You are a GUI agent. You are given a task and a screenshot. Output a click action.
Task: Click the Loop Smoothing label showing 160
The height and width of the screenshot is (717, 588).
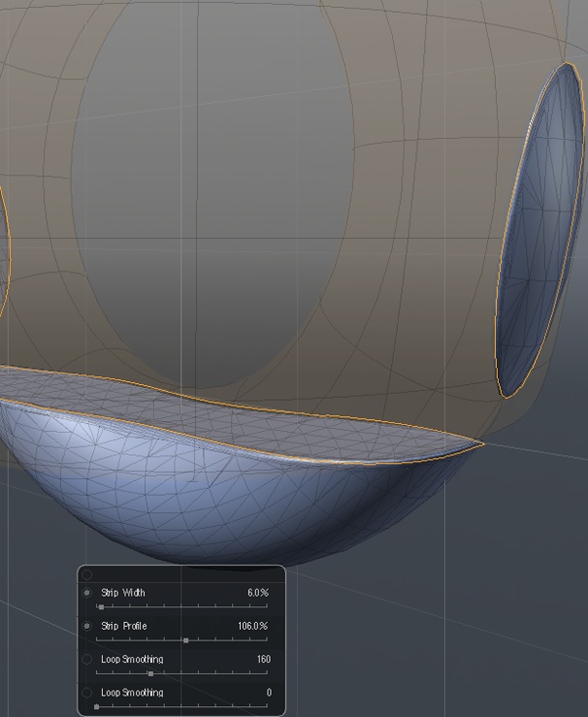[131, 659]
